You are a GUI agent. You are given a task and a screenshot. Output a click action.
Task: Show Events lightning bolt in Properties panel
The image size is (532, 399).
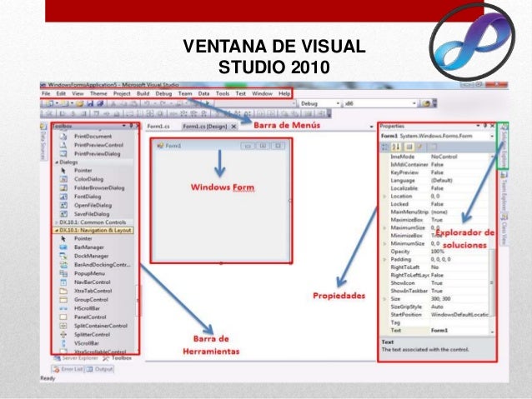pyautogui.click(x=419, y=147)
